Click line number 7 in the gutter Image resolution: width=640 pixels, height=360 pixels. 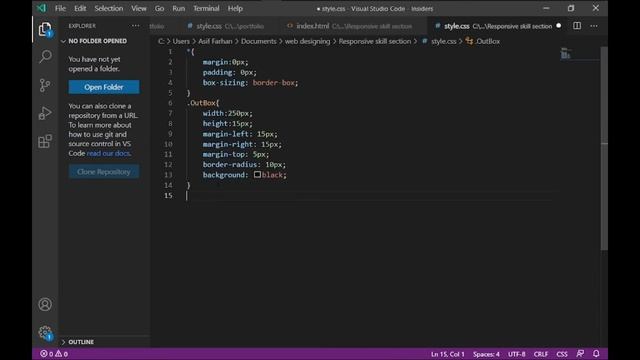tap(170, 113)
